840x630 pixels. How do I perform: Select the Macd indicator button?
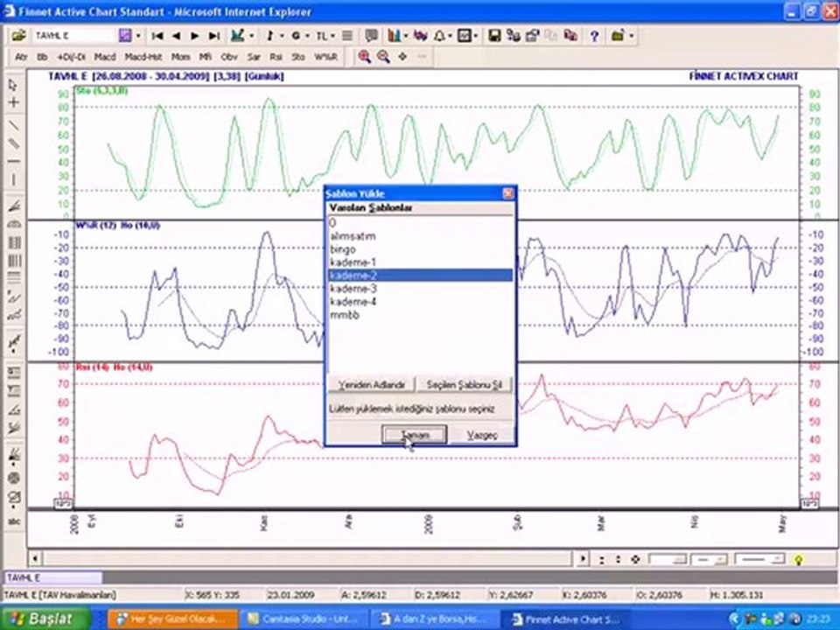(x=105, y=57)
